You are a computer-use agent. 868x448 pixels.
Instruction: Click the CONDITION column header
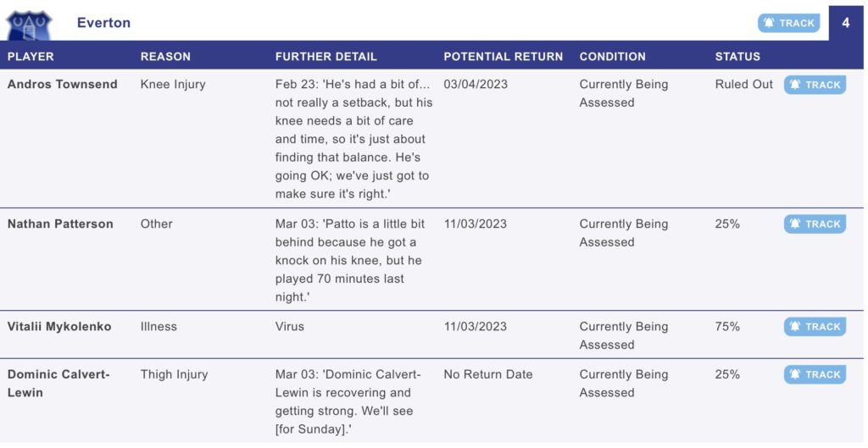[612, 57]
